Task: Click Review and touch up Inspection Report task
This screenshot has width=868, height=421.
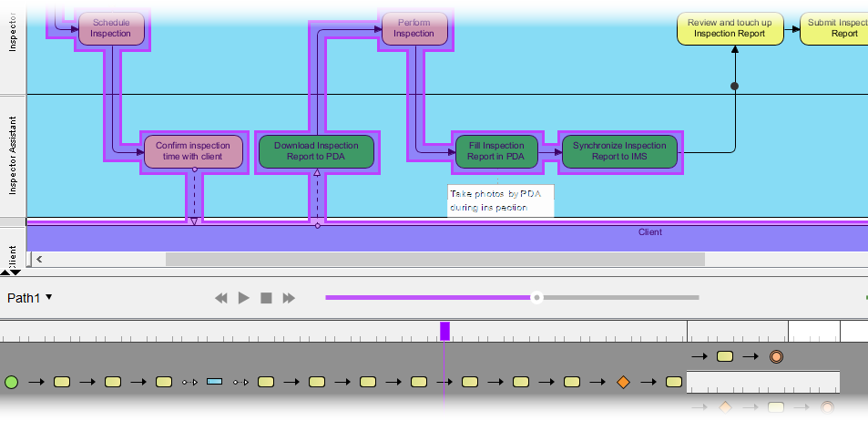Action: coord(735,28)
